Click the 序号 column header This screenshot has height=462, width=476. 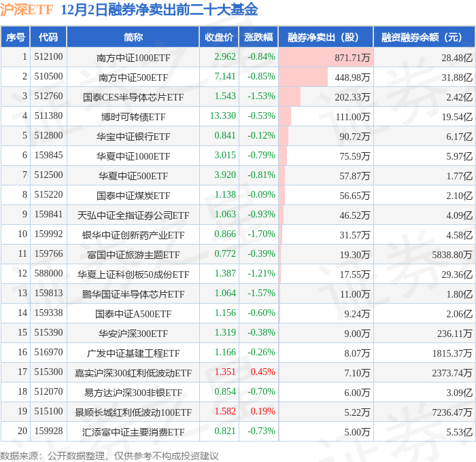pyautogui.click(x=15, y=37)
